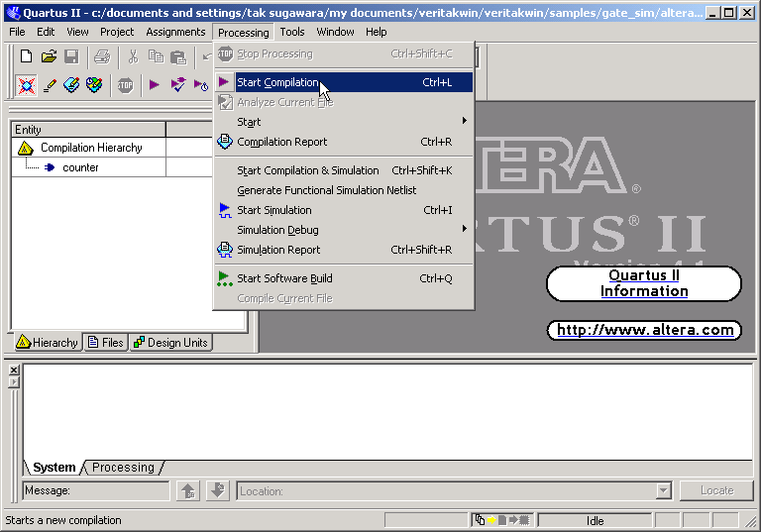
Task: Open the Quartus II Information link
Action: 643,283
